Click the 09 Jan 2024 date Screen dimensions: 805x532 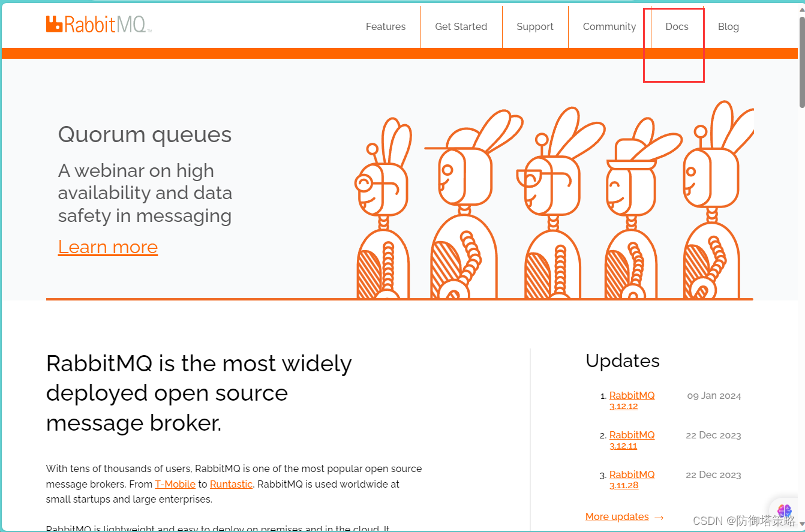click(x=714, y=396)
